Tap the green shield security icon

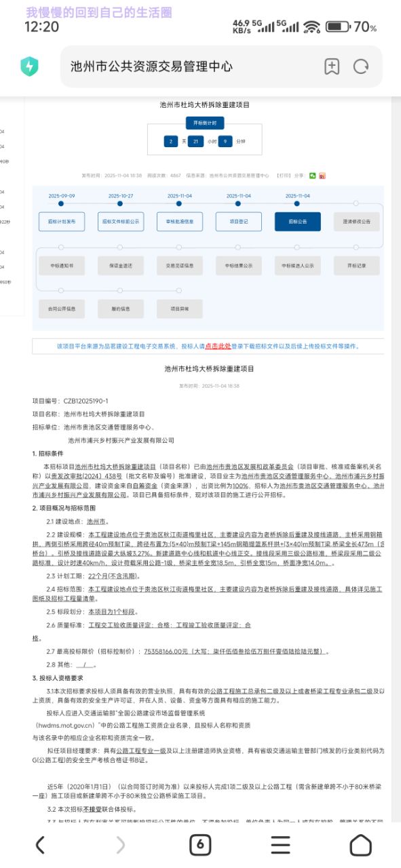coord(29,66)
